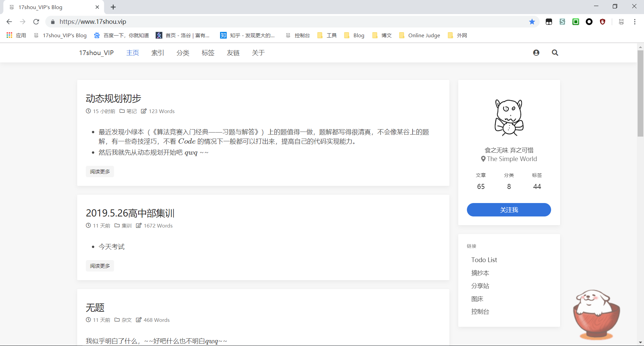
Task: Select 关于 in the navigation bar
Action: 258,53
